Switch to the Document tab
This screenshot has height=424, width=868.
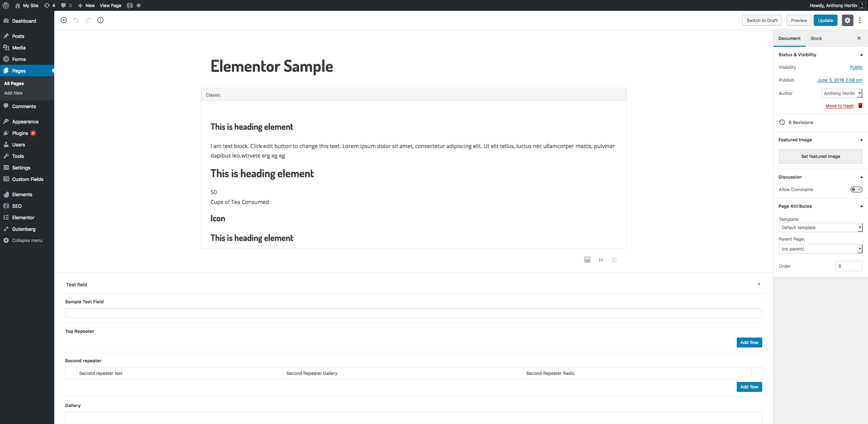tap(789, 38)
